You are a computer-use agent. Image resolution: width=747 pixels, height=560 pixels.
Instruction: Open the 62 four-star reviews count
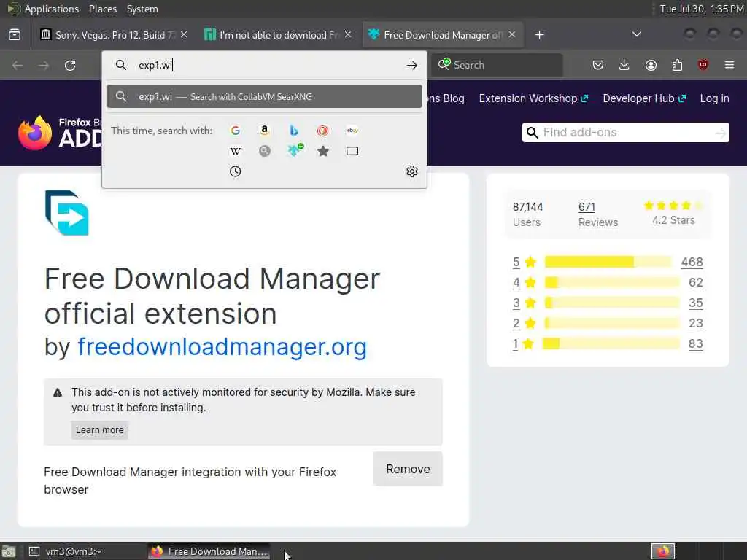pos(695,282)
